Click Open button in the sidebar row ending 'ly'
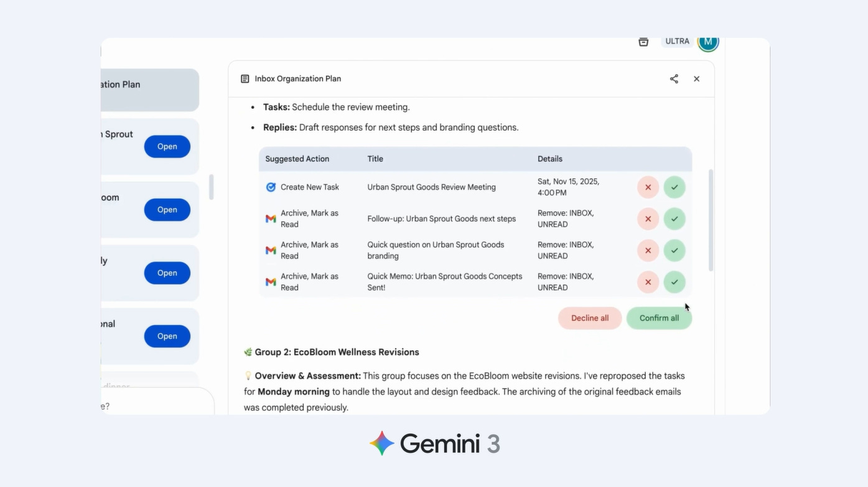This screenshot has height=487, width=868. [x=167, y=273]
